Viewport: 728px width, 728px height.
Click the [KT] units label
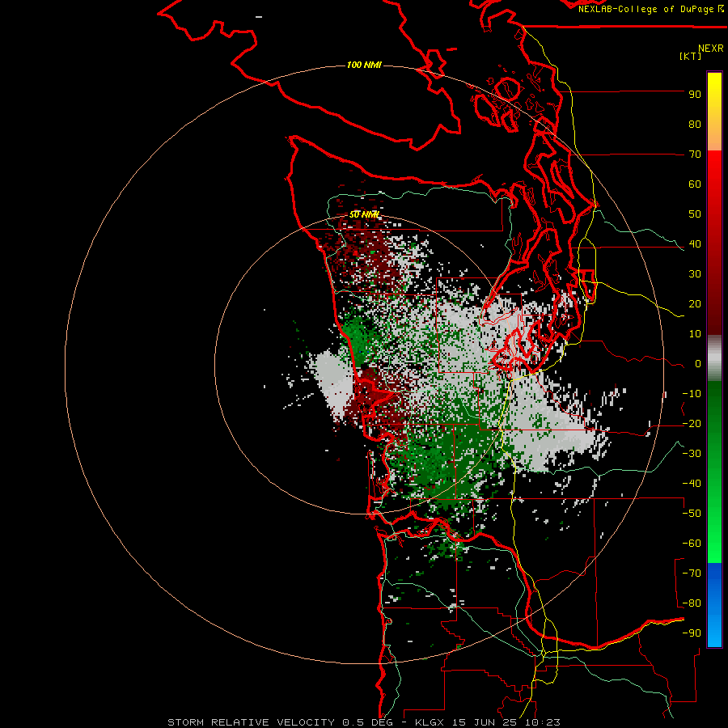pos(691,56)
